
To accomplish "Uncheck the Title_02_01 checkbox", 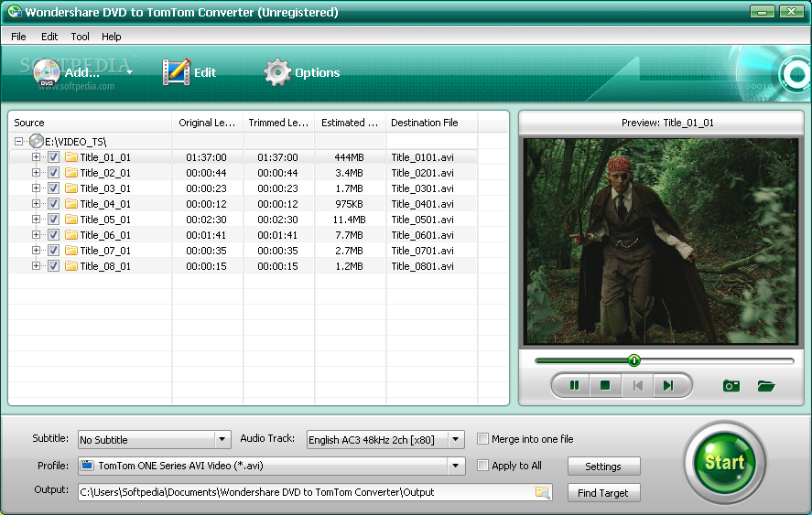I will coord(53,172).
